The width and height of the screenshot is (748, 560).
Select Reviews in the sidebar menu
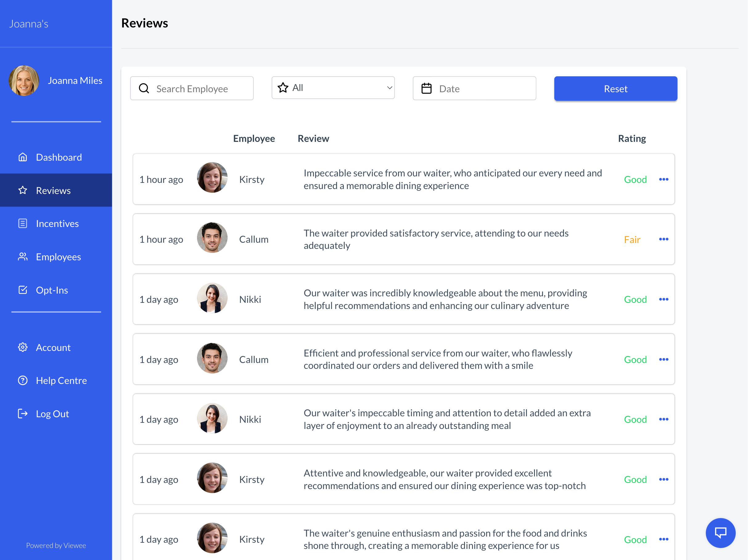(x=53, y=190)
